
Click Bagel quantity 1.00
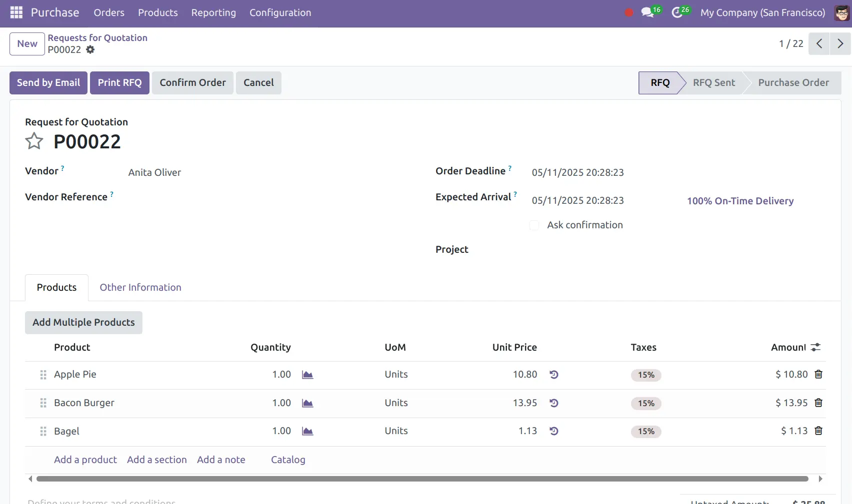[281, 431]
